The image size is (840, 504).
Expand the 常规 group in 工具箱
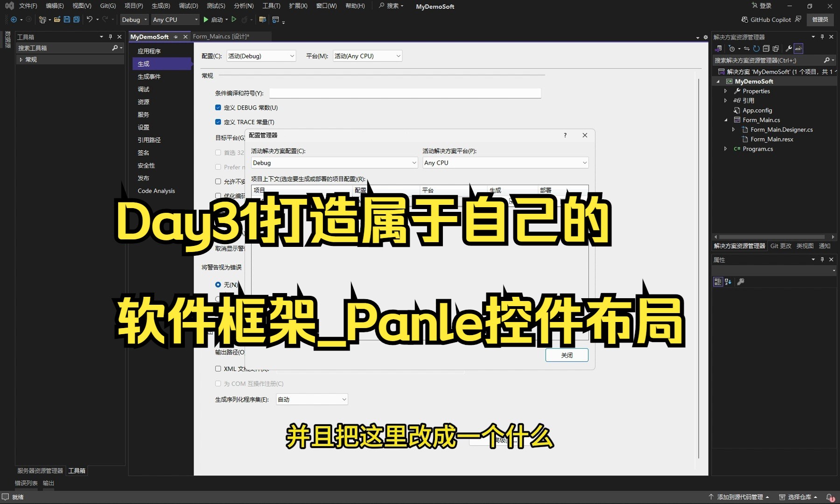coord(21,60)
